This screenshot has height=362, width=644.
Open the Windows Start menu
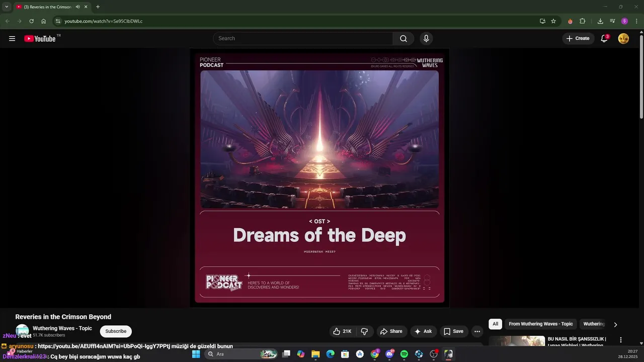point(196,354)
